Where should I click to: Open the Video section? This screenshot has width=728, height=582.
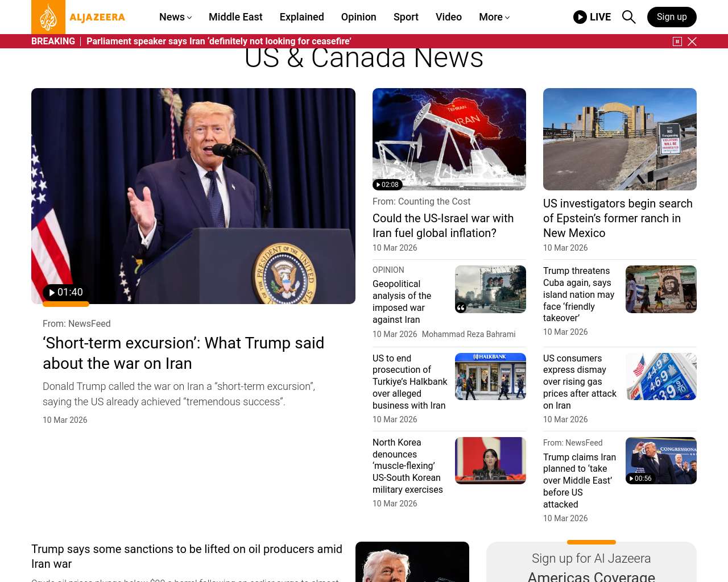pos(449,17)
